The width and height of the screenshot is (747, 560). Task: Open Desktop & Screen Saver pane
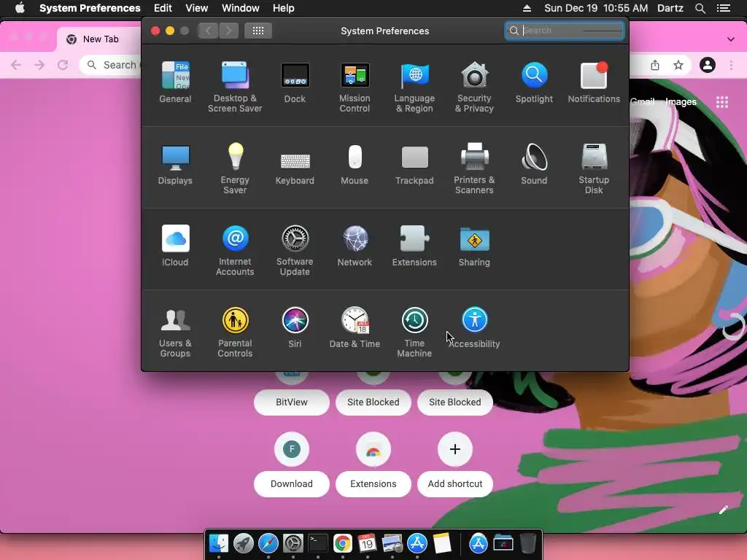pyautogui.click(x=235, y=87)
